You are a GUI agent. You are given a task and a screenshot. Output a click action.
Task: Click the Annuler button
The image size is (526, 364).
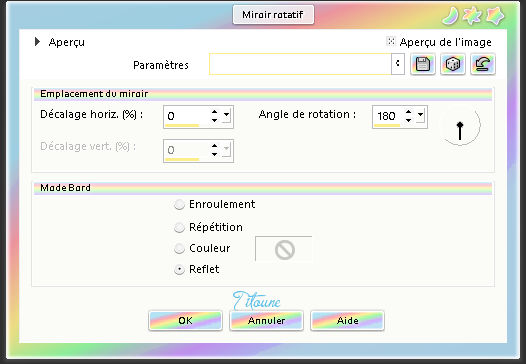tap(266, 320)
